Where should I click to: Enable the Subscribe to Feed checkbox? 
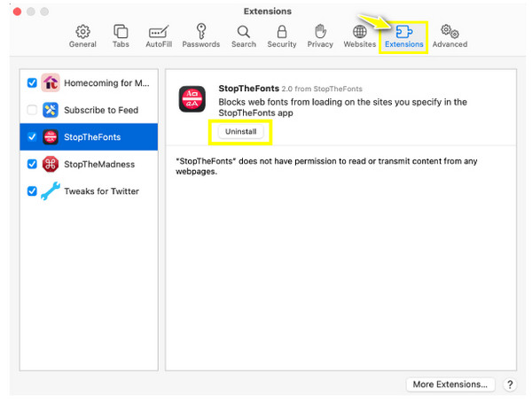(32, 110)
